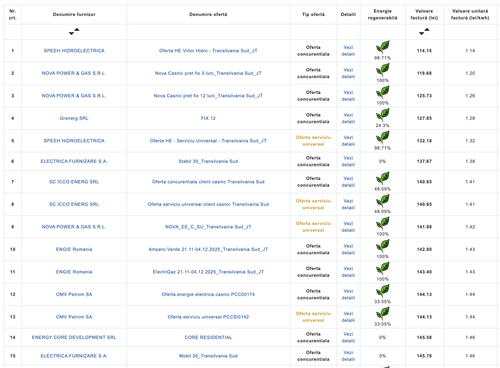Click green leaf icon in row 1

click(382, 47)
